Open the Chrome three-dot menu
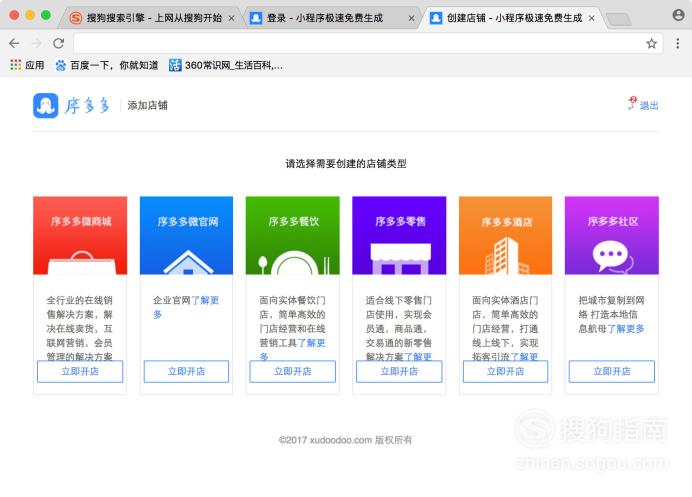 click(677, 43)
